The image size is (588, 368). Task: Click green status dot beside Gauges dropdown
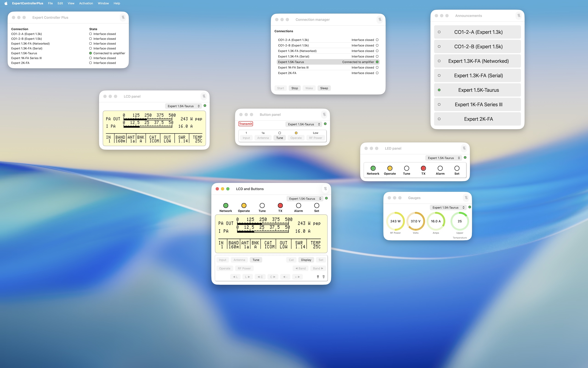click(x=470, y=207)
